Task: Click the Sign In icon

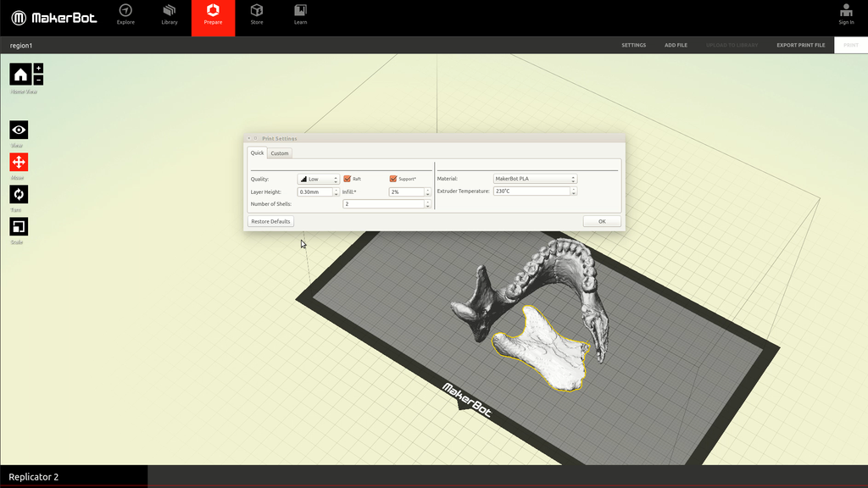Action: tap(846, 14)
